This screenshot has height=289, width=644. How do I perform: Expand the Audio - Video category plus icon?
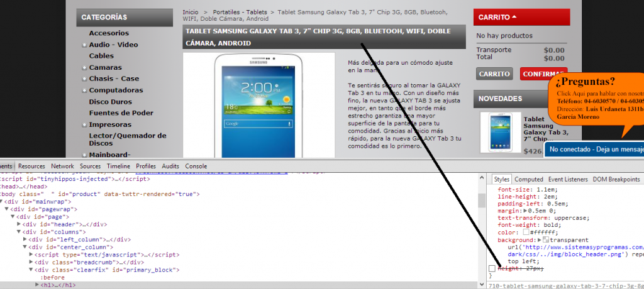[x=84, y=45]
